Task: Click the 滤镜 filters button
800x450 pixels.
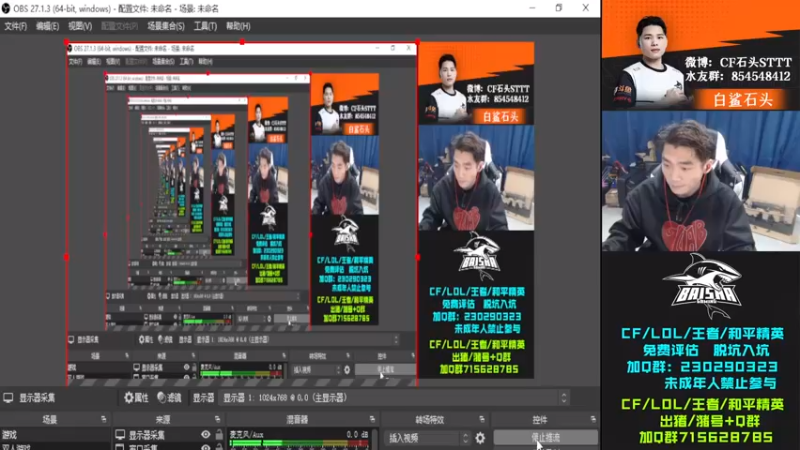Action: pos(169,397)
